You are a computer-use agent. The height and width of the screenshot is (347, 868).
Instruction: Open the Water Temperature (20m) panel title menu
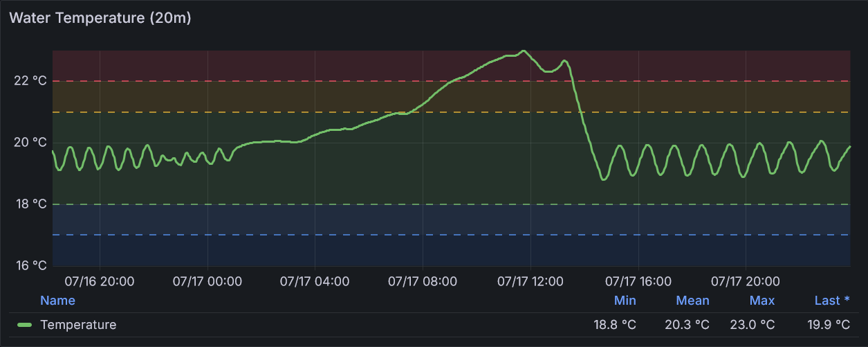tap(100, 18)
